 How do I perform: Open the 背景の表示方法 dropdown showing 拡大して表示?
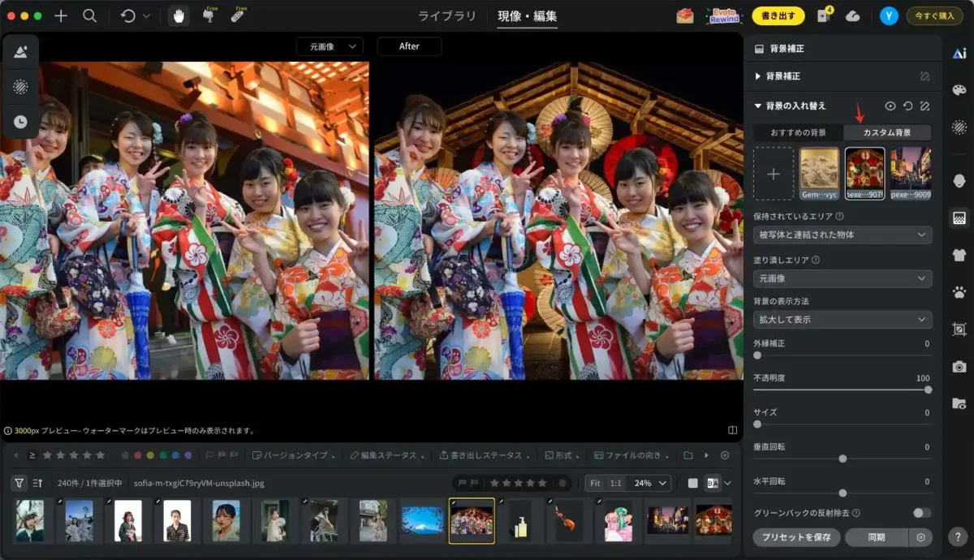pos(842,319)
